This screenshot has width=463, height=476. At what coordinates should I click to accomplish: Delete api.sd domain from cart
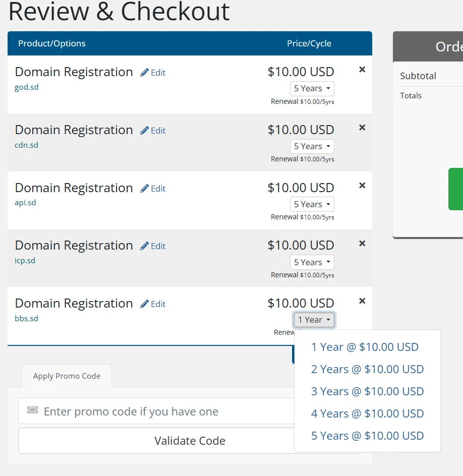click(362, 186)
